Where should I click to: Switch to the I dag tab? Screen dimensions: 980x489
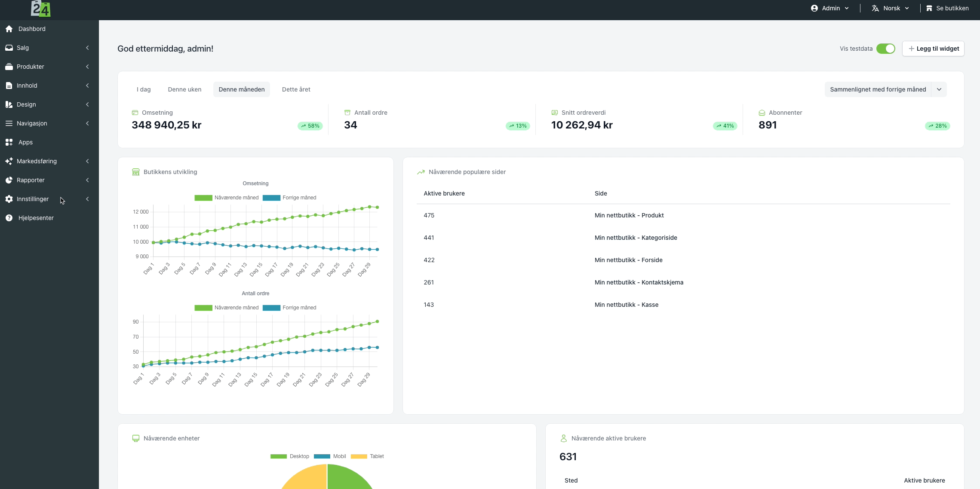click(144, 89)
